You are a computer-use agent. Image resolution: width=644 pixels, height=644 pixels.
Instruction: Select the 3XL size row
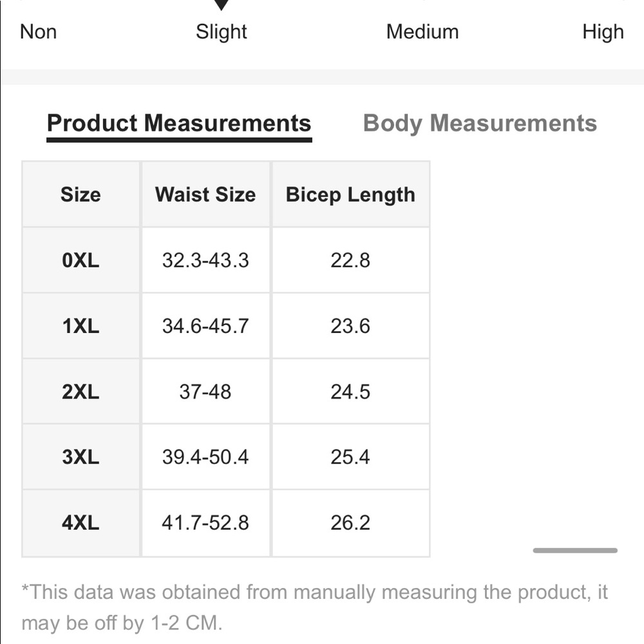tap(80, 457)
